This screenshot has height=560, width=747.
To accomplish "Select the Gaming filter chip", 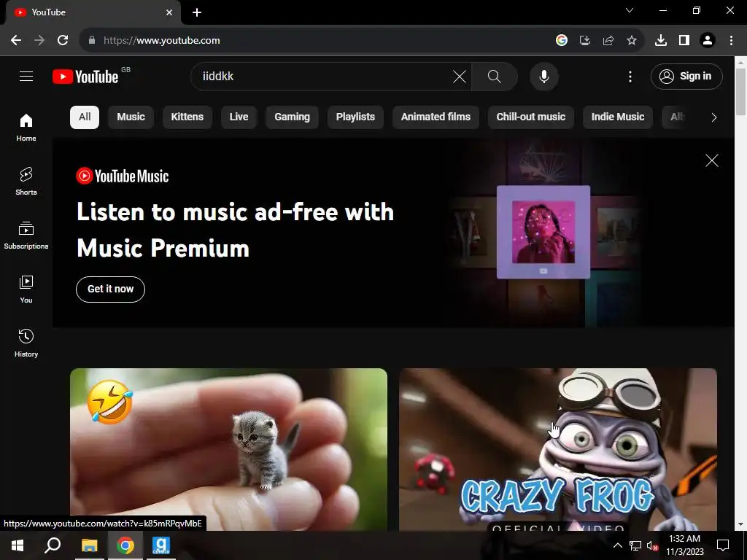I will (x=292, y=117).
